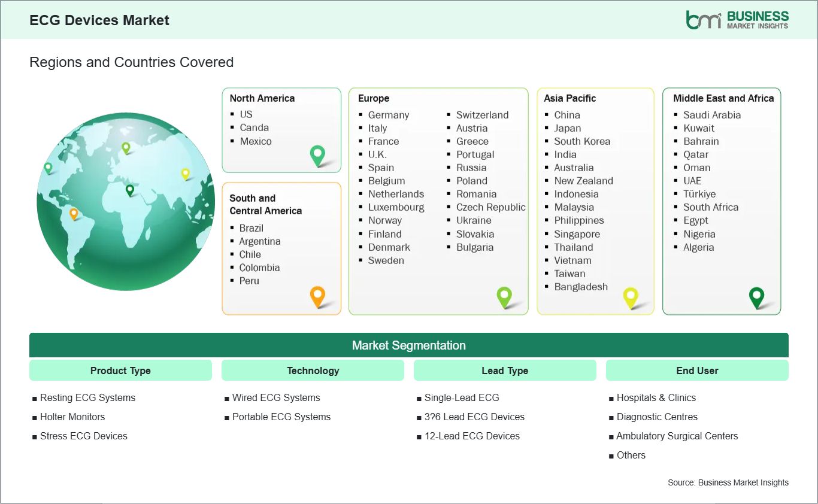This screenshot has width=818, height=504.
Task: Click the yellow Asia Pacific map pin
Action: coord(631,297)
